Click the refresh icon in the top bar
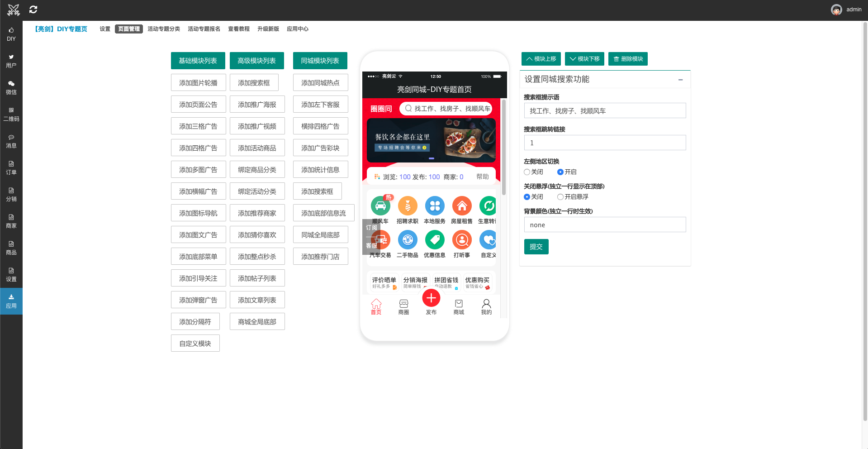 tap(33, 9)
